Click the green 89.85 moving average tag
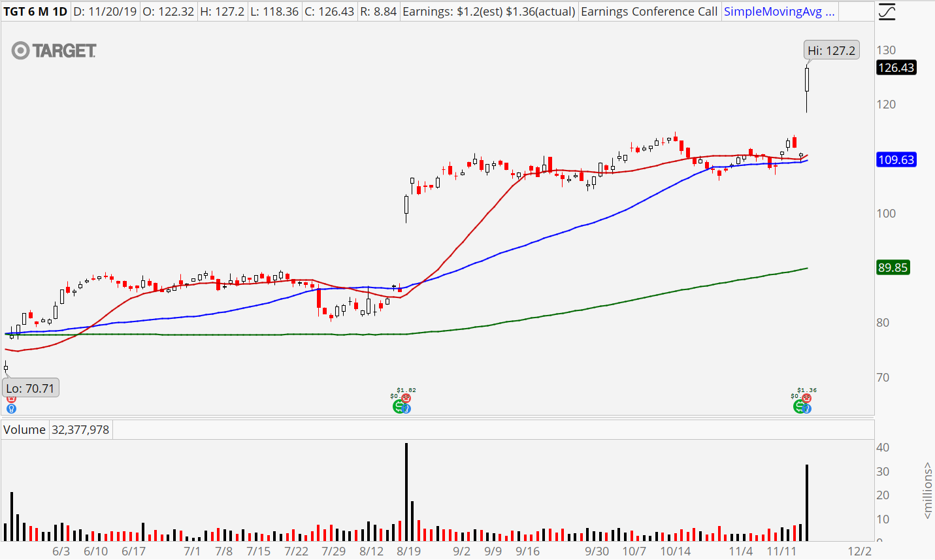 tap(893, 267)
